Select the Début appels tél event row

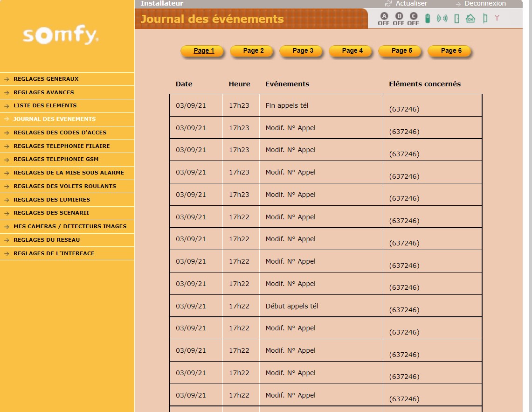pos(292,306)
